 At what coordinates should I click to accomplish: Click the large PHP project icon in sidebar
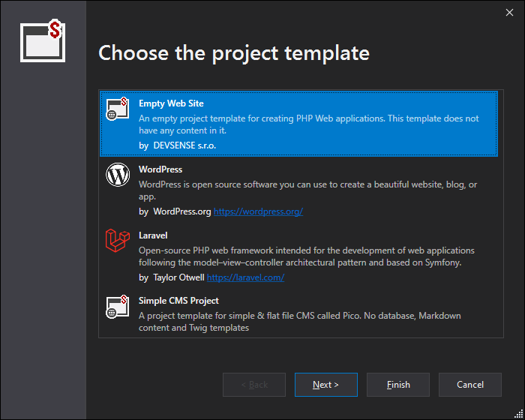click(43, 40)
